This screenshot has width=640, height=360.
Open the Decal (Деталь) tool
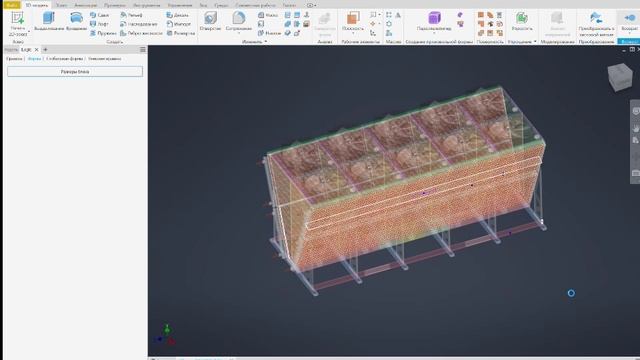178,15
